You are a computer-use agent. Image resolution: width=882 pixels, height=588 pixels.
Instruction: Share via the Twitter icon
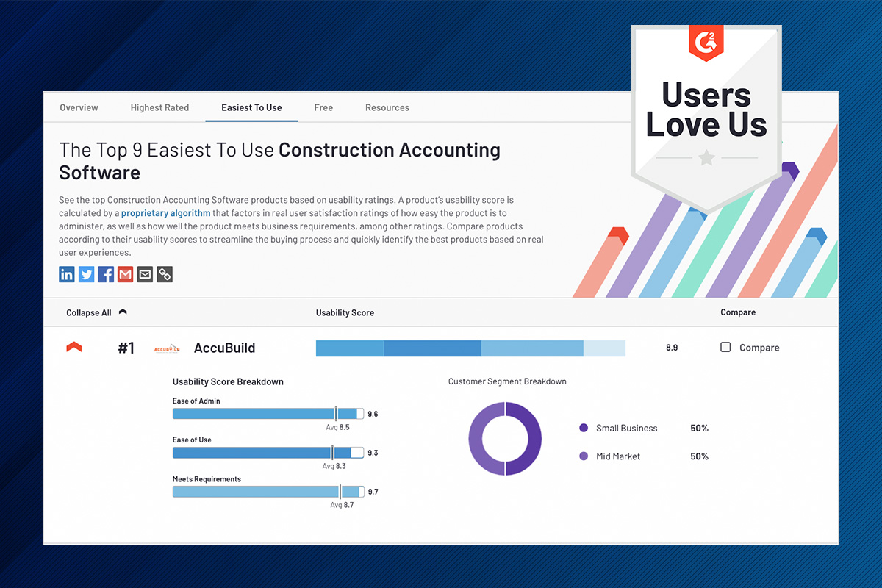coord(87,274)
